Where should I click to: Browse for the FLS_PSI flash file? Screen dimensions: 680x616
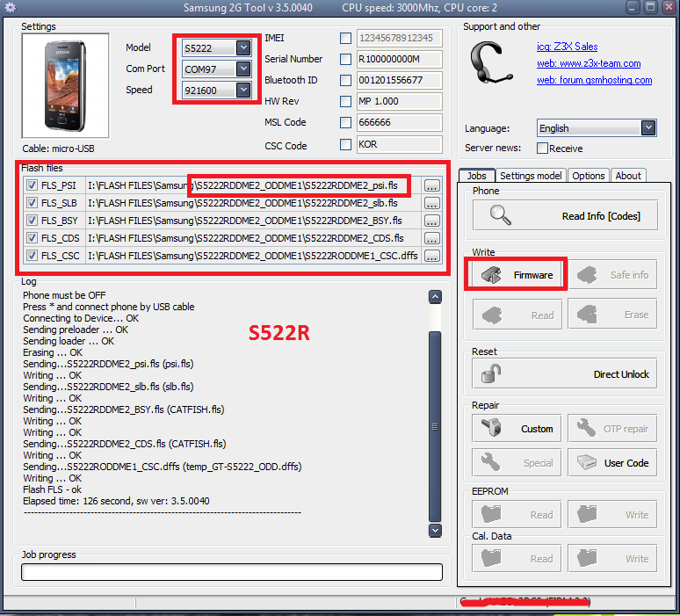pos(431,185)
